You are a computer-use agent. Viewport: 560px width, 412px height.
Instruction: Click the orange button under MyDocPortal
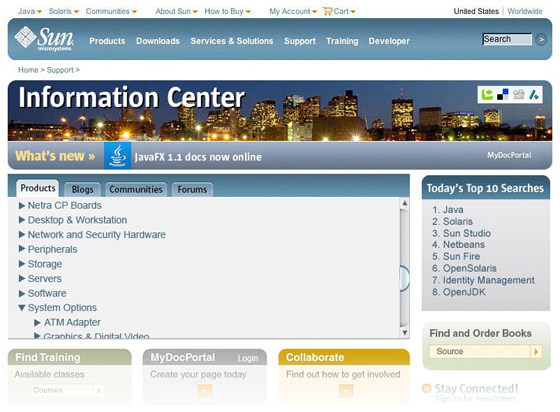click(205, 391)
